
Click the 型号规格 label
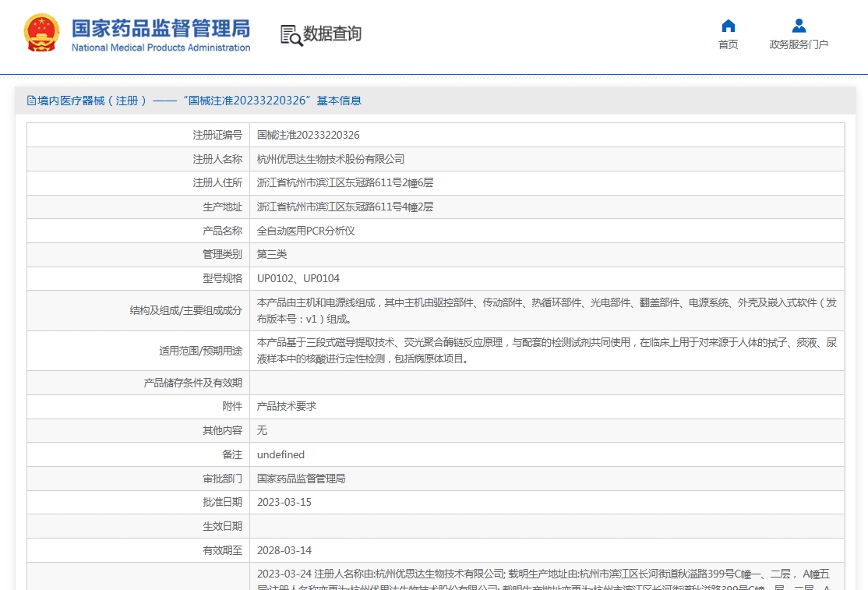[223, 278]
